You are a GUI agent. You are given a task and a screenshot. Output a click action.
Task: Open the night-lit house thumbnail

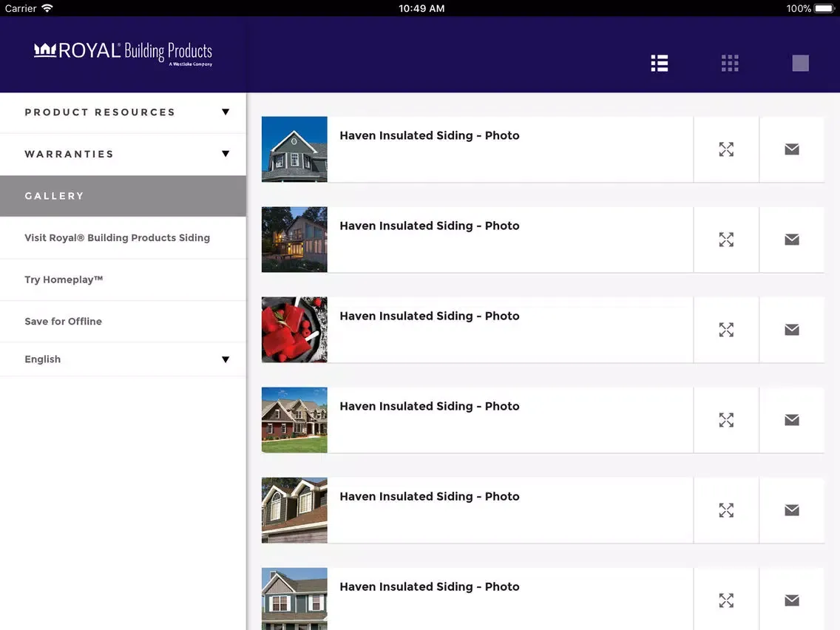pyautogui.click(x=294, y=240)
